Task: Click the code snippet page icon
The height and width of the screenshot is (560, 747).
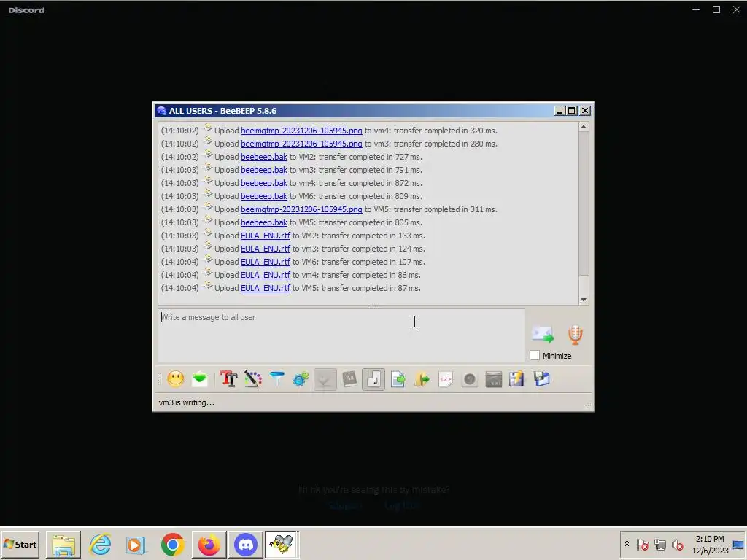Action: point(446,379)
